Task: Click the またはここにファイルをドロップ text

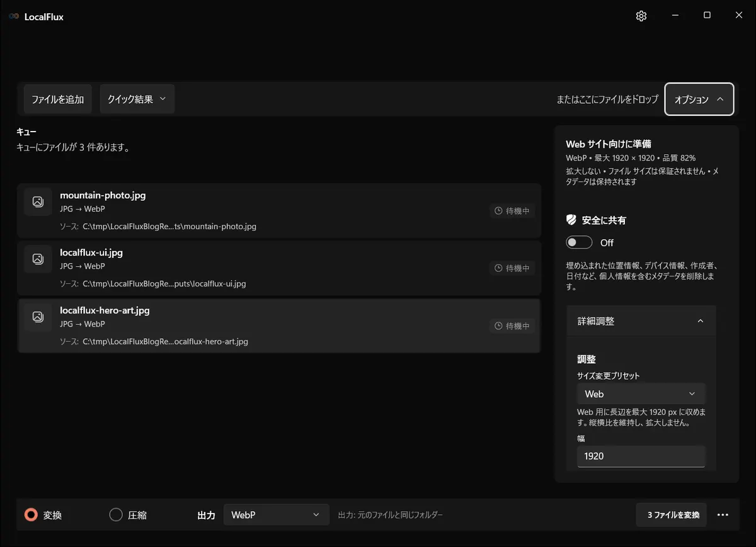Action: [x=607, y=99]
